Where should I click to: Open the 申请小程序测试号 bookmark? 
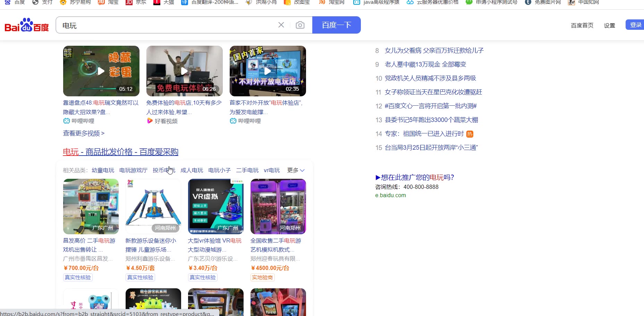point(491,2)
